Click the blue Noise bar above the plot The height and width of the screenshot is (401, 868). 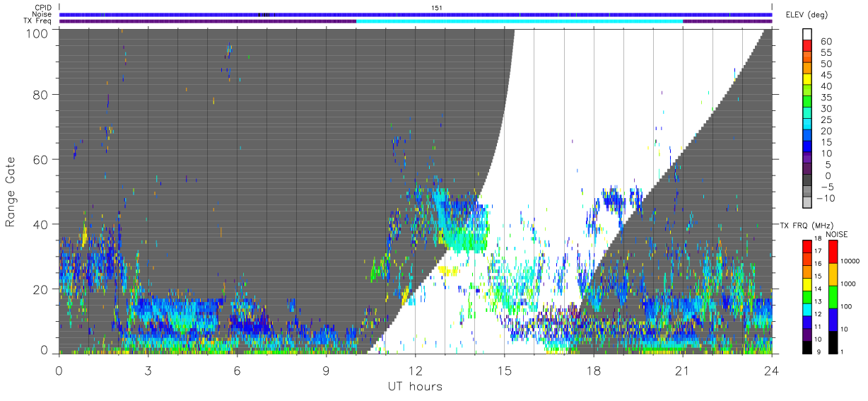pyautogui.click(x=416, y=14)
